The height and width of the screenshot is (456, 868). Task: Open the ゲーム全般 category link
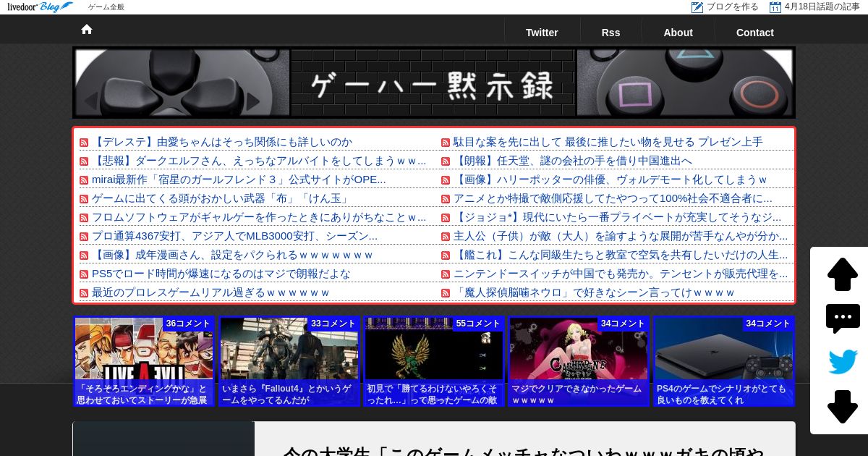tap(106, 7)
